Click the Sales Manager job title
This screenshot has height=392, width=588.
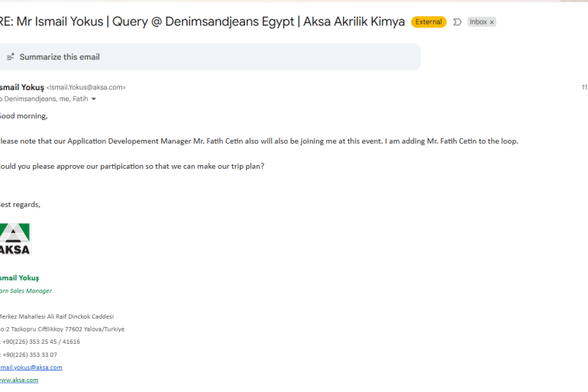point(27,291)
